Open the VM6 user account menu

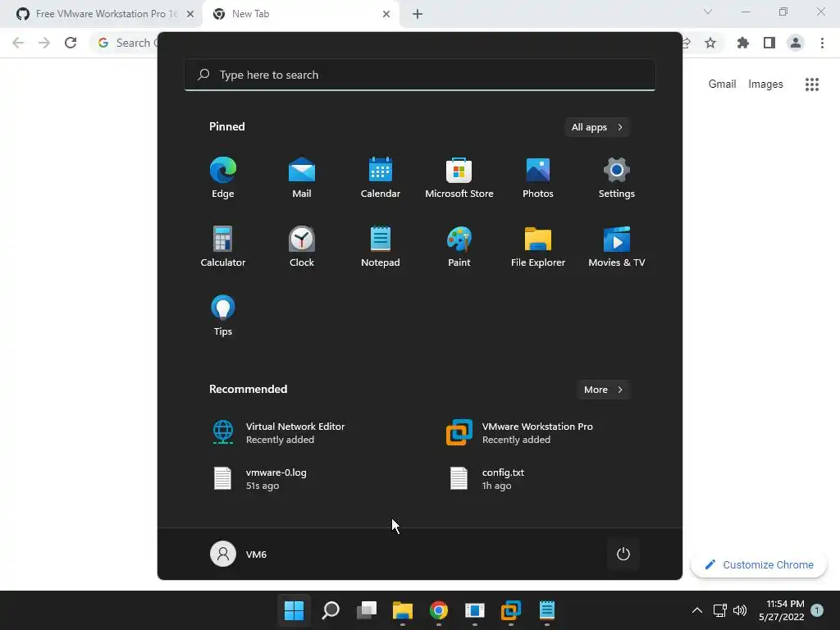[x=239, y=554]
